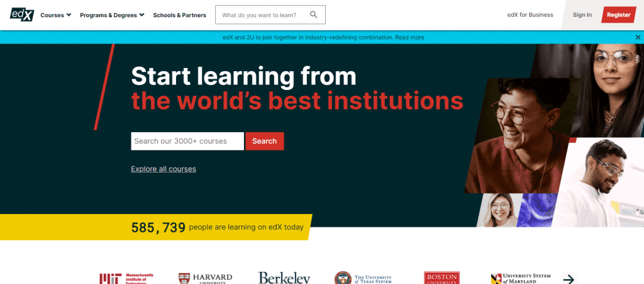The height and width of the screenshot is (284, 644).
Task: Open the Harvard University logo
Action: click(206, 278)
